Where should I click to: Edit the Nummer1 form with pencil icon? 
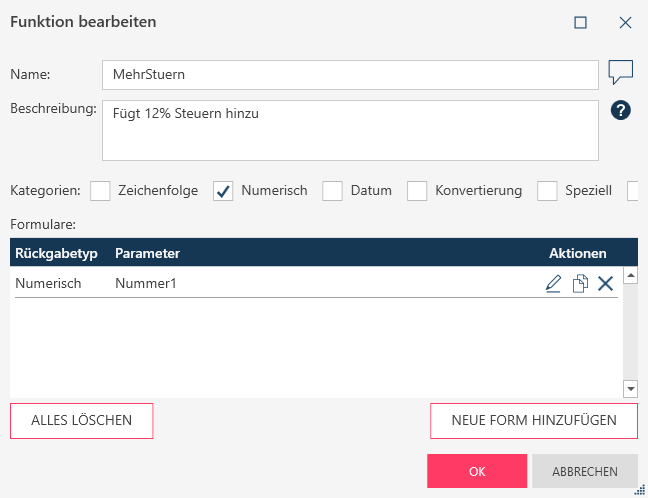click(553, 284)
